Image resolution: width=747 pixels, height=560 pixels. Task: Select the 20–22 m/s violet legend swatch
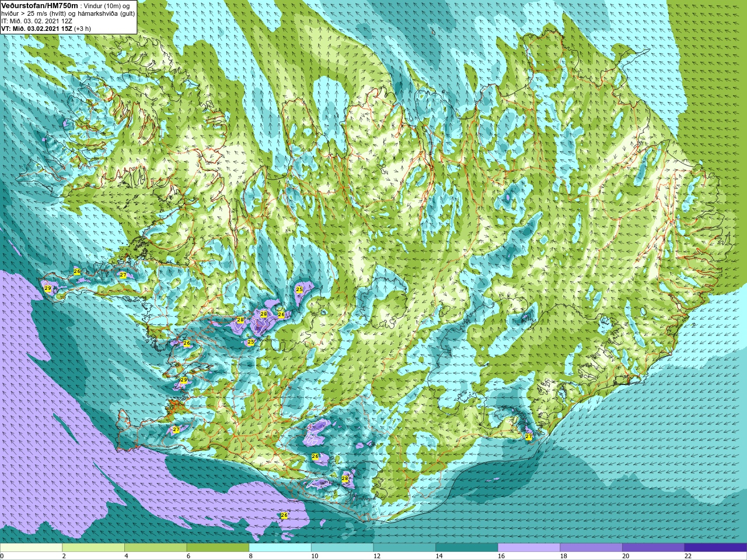click(x=654, y=548)
